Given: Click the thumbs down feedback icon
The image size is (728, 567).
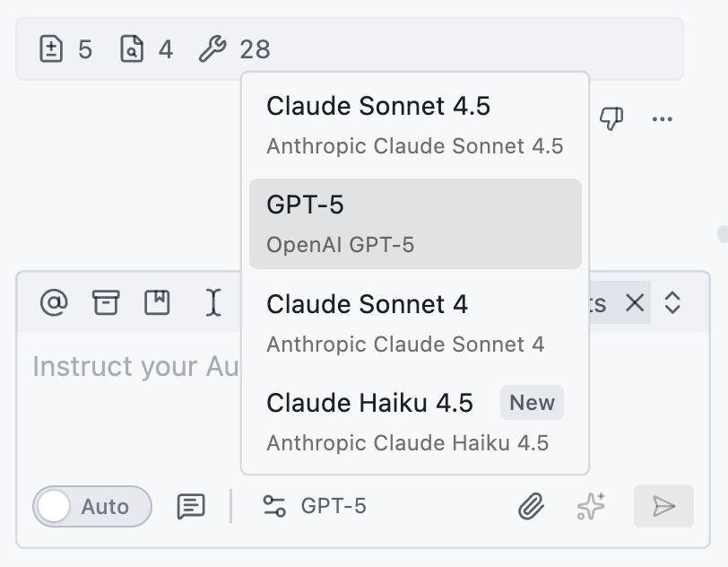Looking at the screenshot, I should (611, 118).
